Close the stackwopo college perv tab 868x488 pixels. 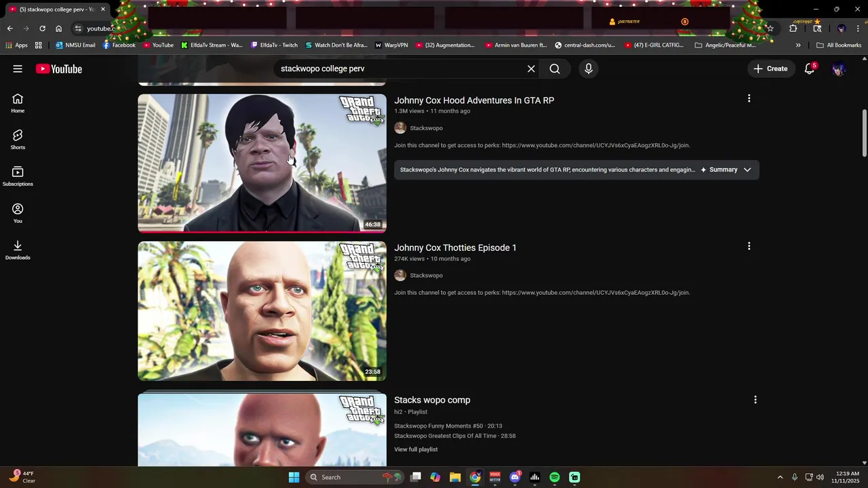(x=103, y=9)
